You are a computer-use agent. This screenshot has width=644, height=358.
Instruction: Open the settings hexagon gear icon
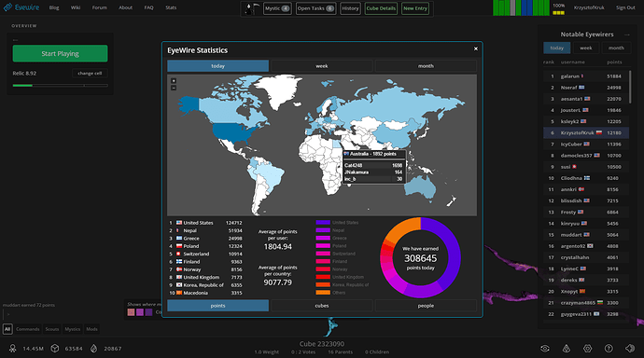(588, 348)
